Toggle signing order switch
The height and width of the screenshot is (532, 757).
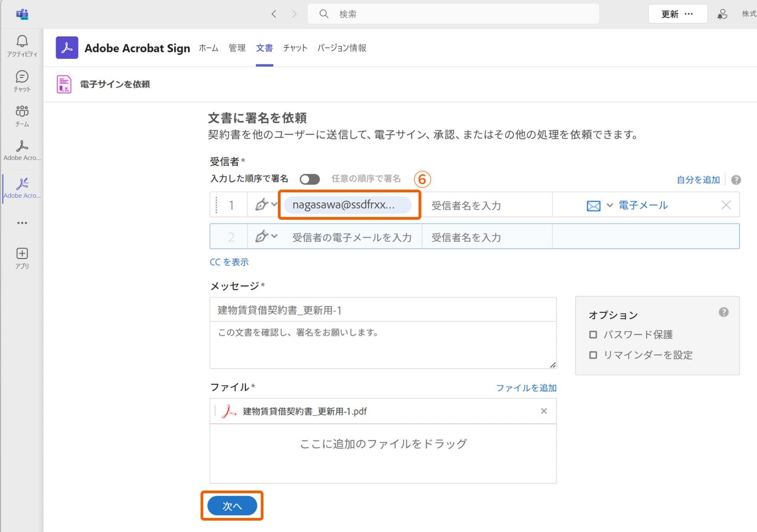point(310,179)
